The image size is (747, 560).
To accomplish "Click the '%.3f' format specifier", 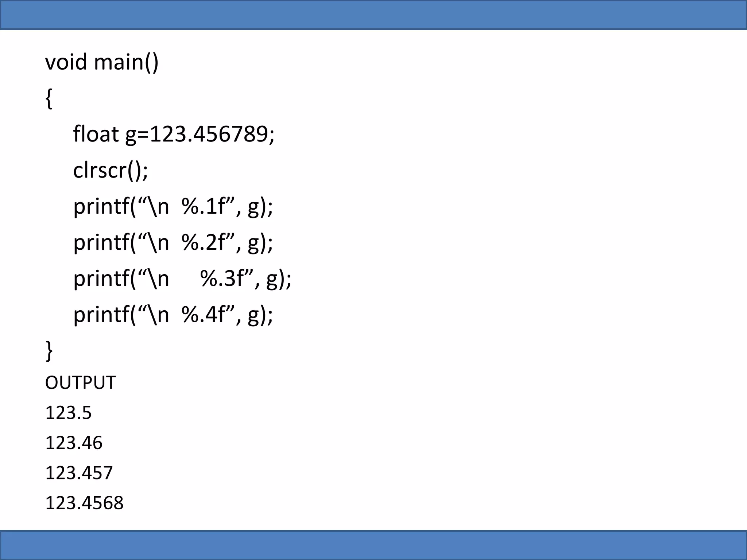I will point(222,278).
